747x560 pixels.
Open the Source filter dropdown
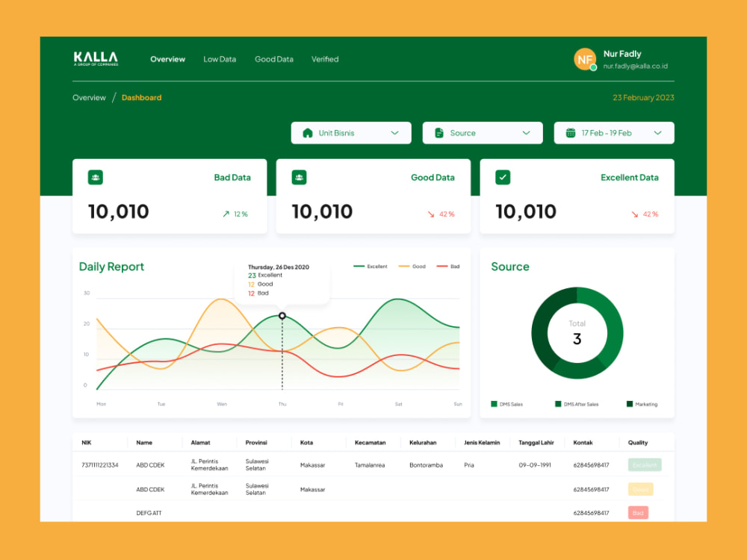coord(483,133)
